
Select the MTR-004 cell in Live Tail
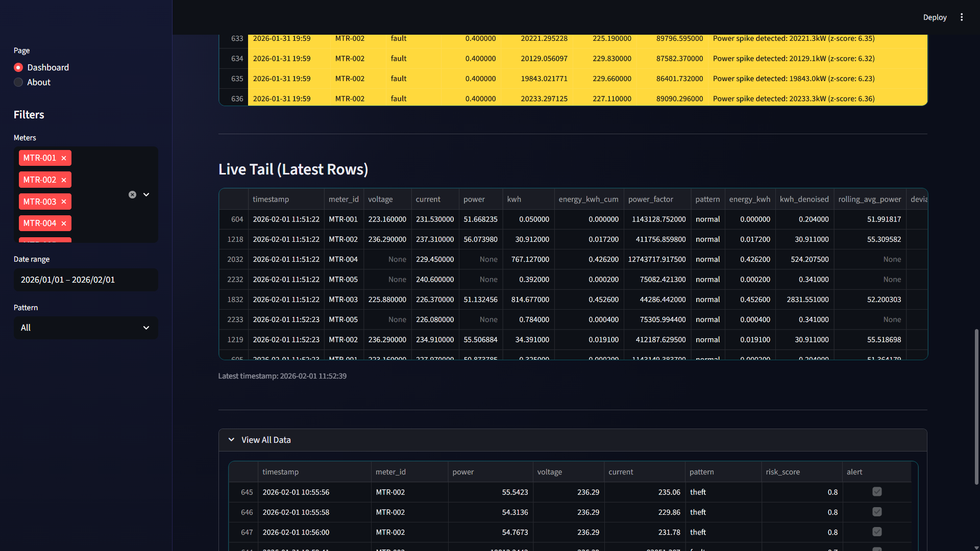[343, 259]
